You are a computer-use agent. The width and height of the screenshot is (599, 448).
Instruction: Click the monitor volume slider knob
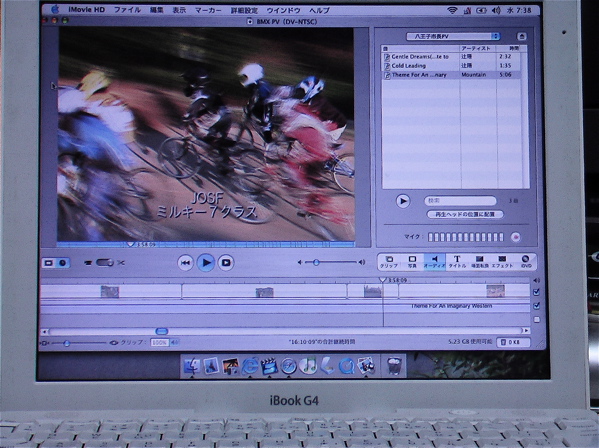pos(316,262)
